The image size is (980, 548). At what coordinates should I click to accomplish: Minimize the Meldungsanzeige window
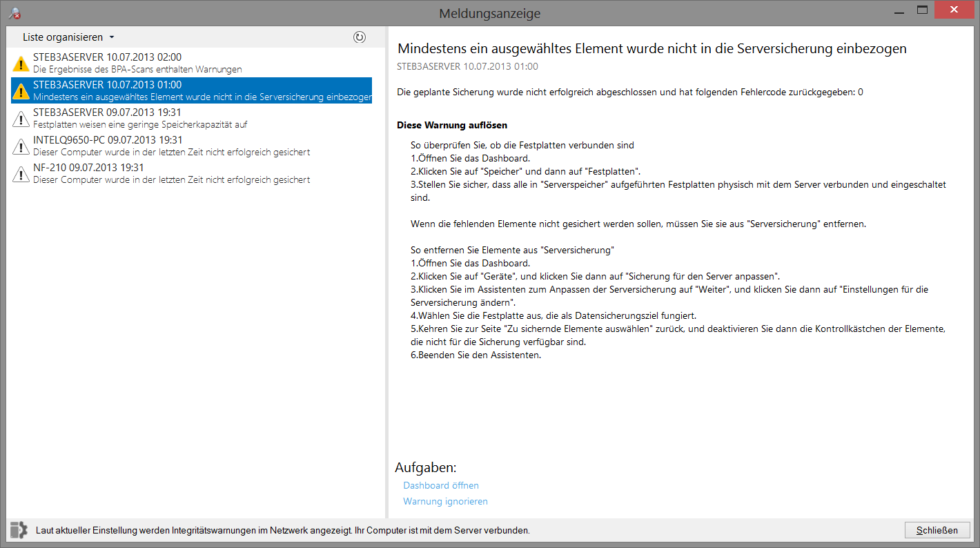point(897,10)
